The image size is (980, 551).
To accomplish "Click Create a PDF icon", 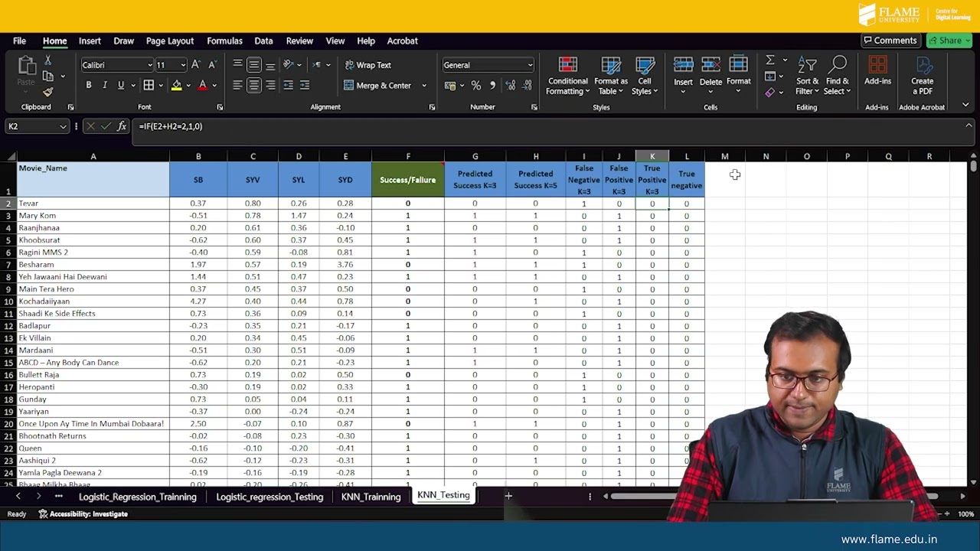I will click(922, 75).
